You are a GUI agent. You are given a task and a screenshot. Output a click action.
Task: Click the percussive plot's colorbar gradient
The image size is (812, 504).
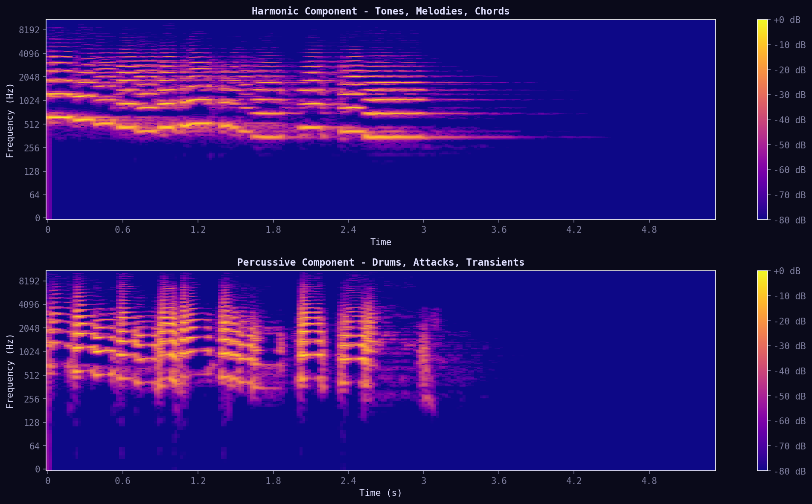(x=762, y=371)
